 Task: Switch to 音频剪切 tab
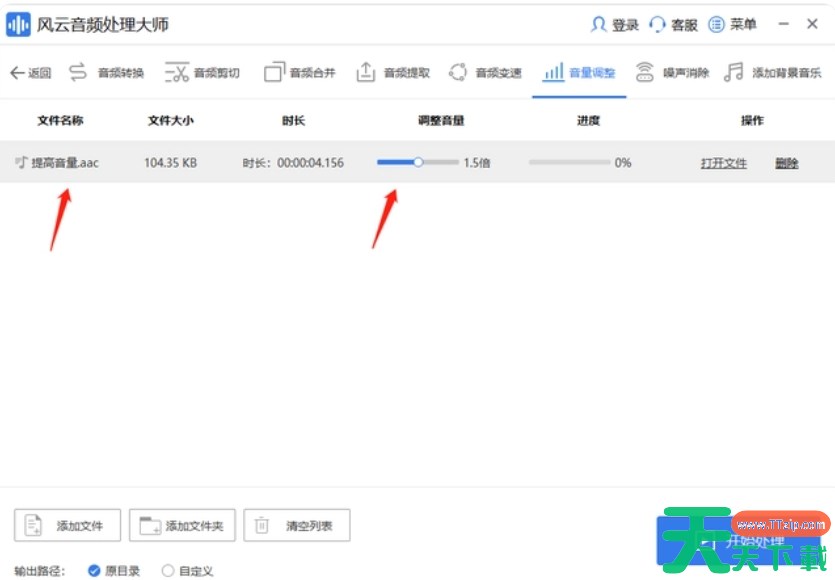pyautogui.click(x=202, y=72)
